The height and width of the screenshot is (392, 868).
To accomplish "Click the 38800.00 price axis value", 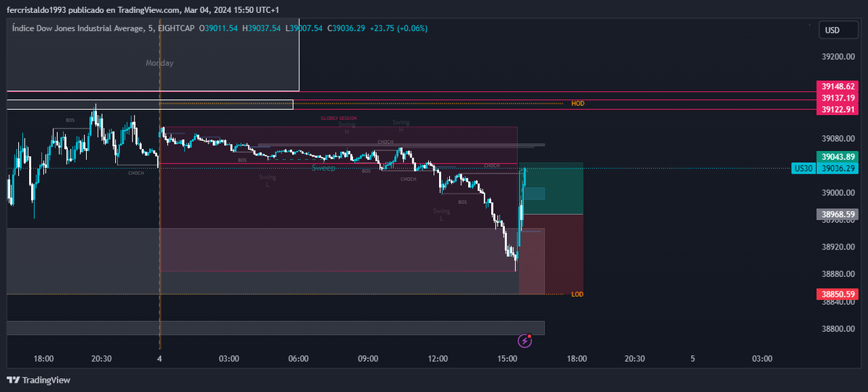I will click(839, 328).
